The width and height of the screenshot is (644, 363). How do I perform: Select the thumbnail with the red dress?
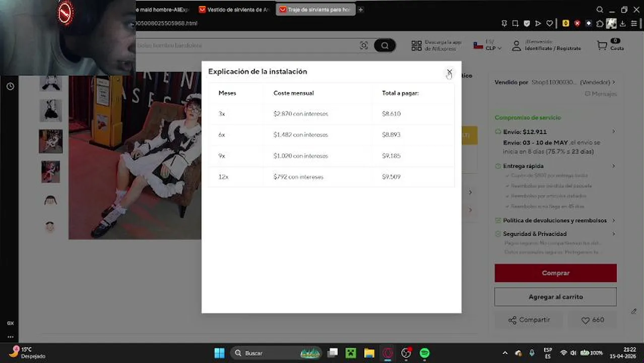(x=51, y=172)
